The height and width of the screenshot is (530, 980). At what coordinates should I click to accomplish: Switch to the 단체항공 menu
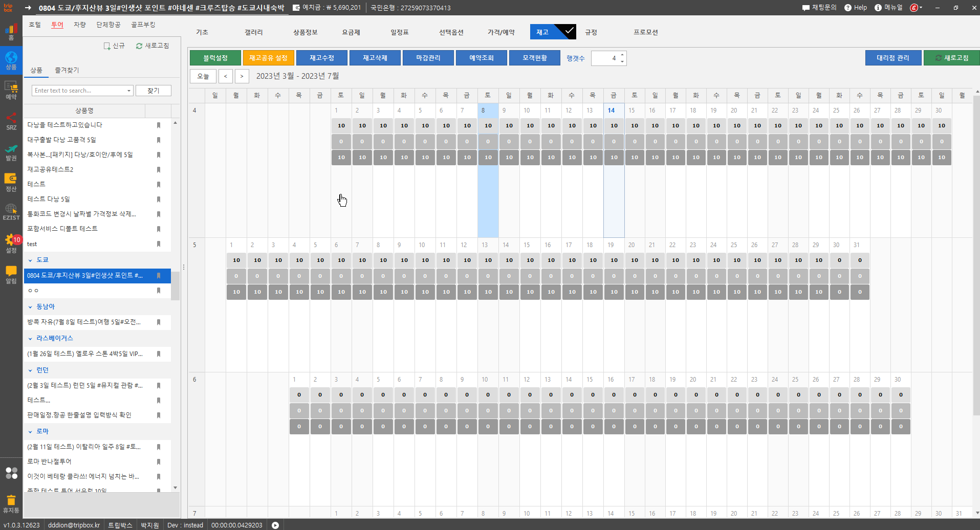(108, 25)
